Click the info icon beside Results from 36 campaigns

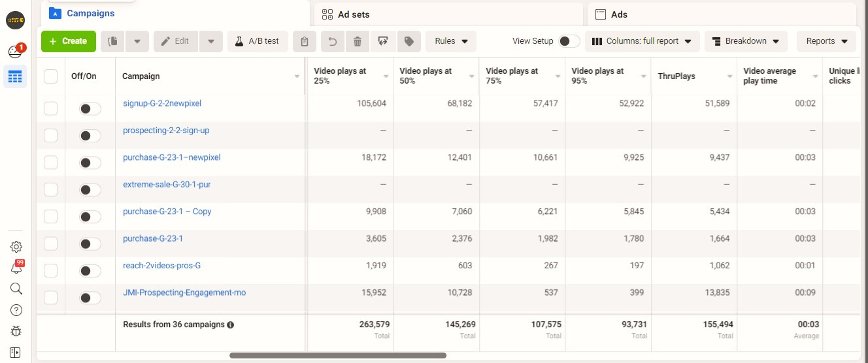click(x=231, y=324)
